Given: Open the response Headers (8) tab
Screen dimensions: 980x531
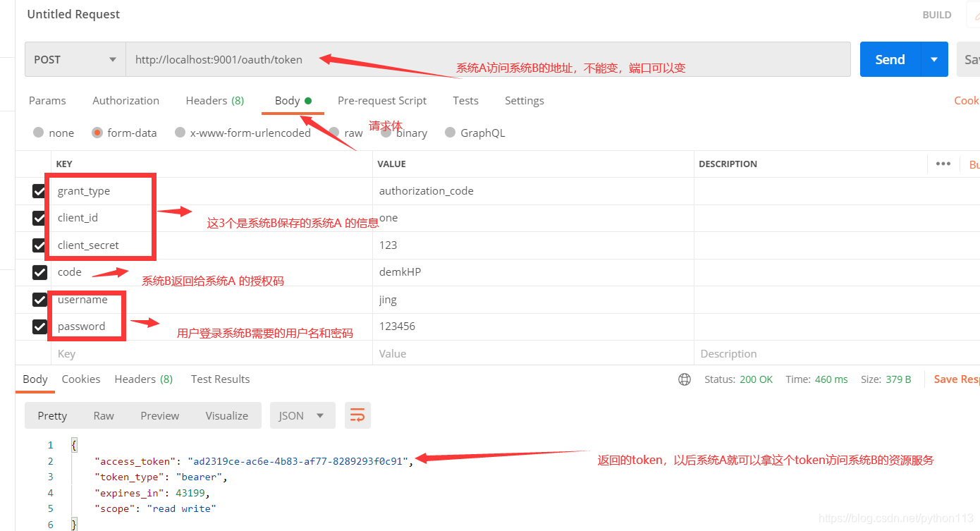Looking at the screenshot, I should click(144, 379).
